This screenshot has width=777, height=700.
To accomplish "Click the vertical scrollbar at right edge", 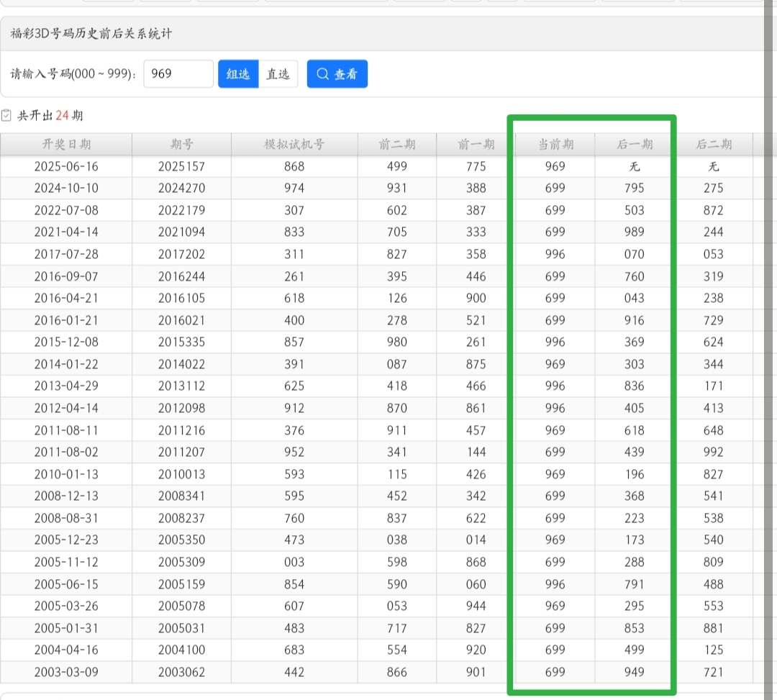I will [x=769, y=350].
